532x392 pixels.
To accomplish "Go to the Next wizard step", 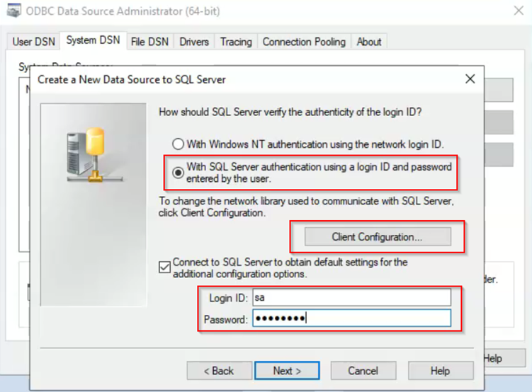I will coord(287,370).
